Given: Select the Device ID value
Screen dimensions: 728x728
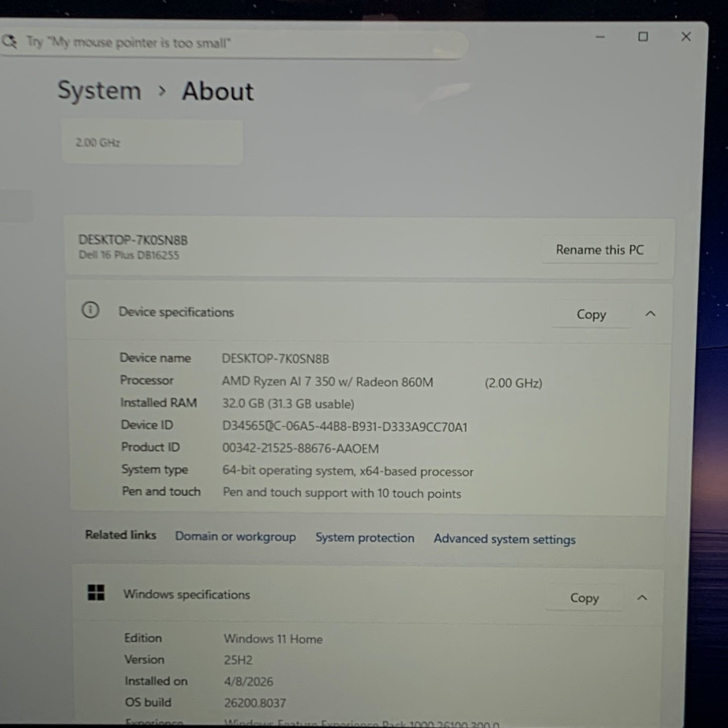Looking at the screenshot, I should tap(345, 427).
